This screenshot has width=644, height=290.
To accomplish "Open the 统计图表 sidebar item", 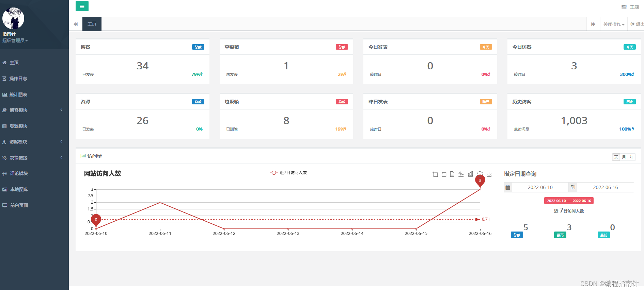I will (x=18, y=95).
